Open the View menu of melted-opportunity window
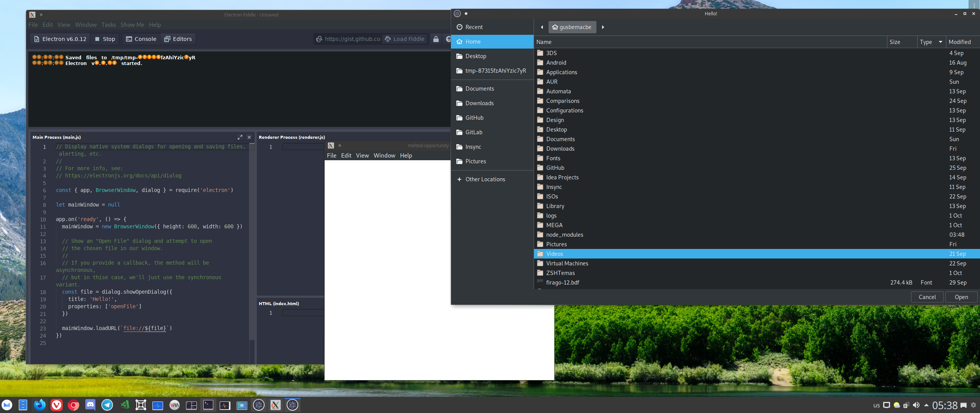The height and width of the screenshot is (413, 980). [362, 155]
